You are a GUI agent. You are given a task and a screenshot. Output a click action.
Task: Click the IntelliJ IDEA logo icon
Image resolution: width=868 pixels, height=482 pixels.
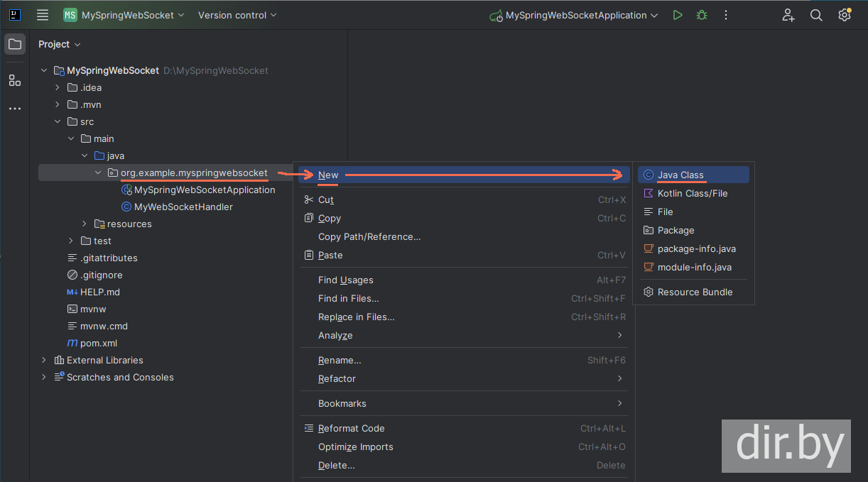(x=15, y=15)
